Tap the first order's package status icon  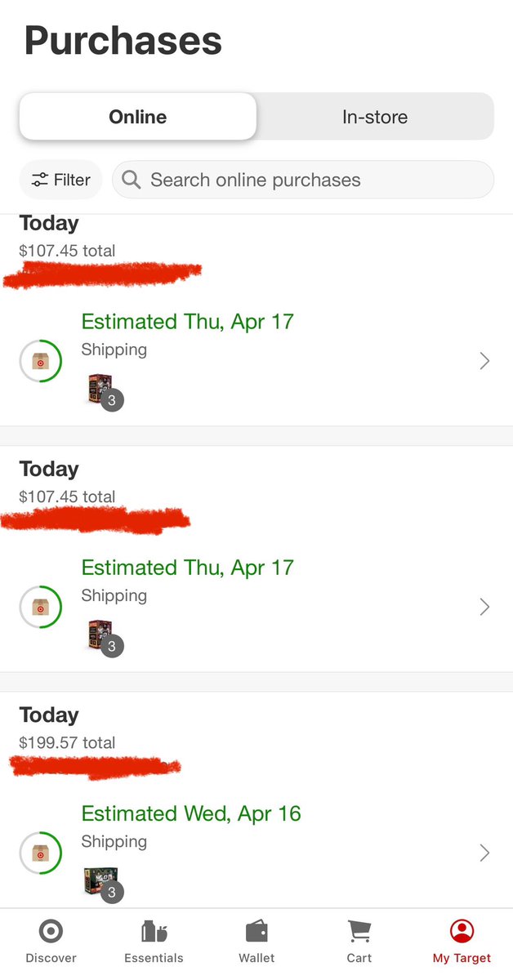40,361
